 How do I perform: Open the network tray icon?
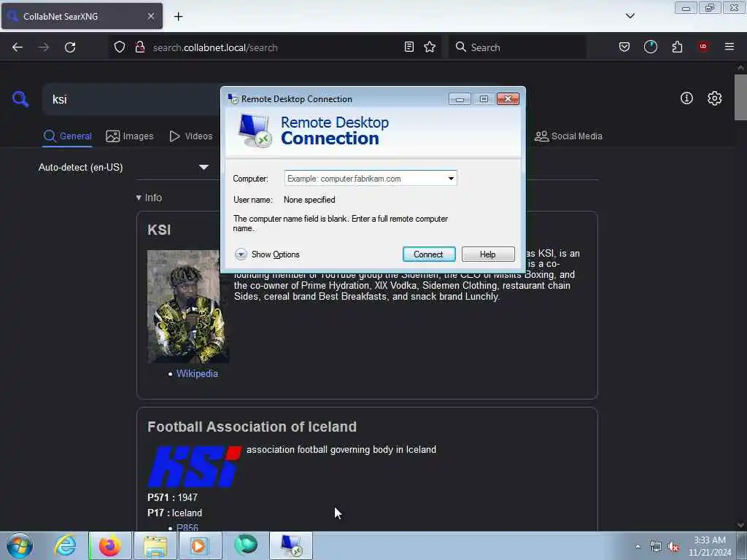pos(656,547)
